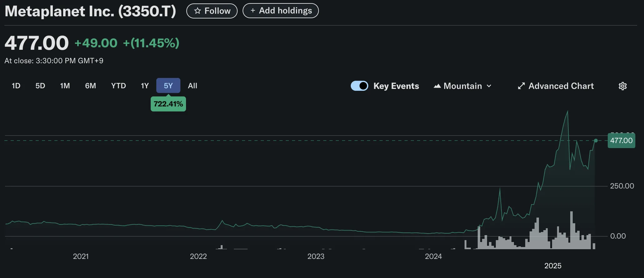Click the Add holdings button
Viewport: 644px width, 278px height.
pos(280,11)
